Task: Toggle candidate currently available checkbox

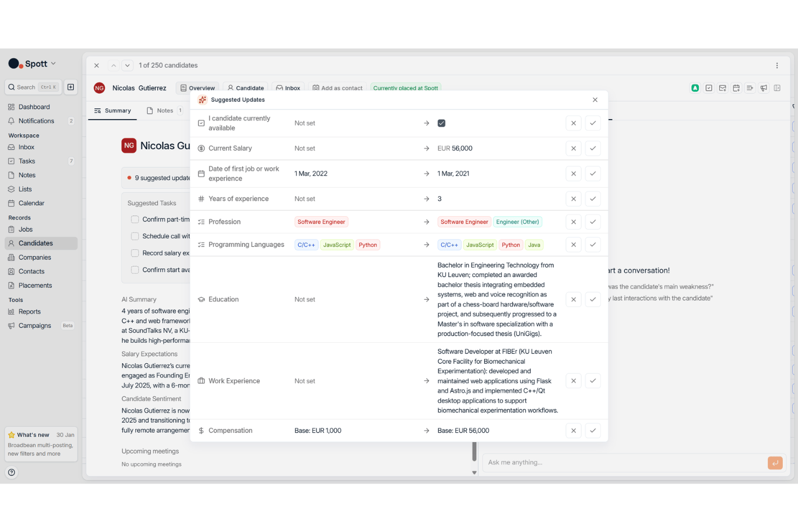Action: [441, 123]
